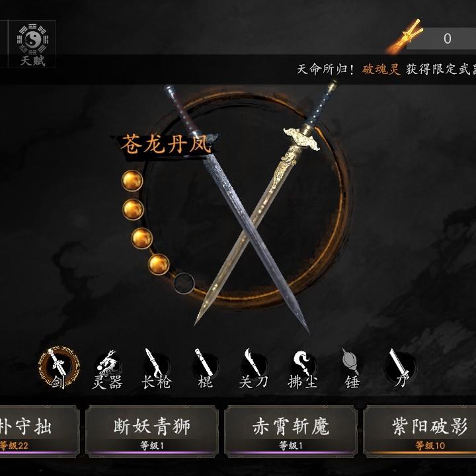Select the 守拙 level 22 weapon card
Image resolution: width=476 pixels, height=476 pixels.
coord(40,431)
